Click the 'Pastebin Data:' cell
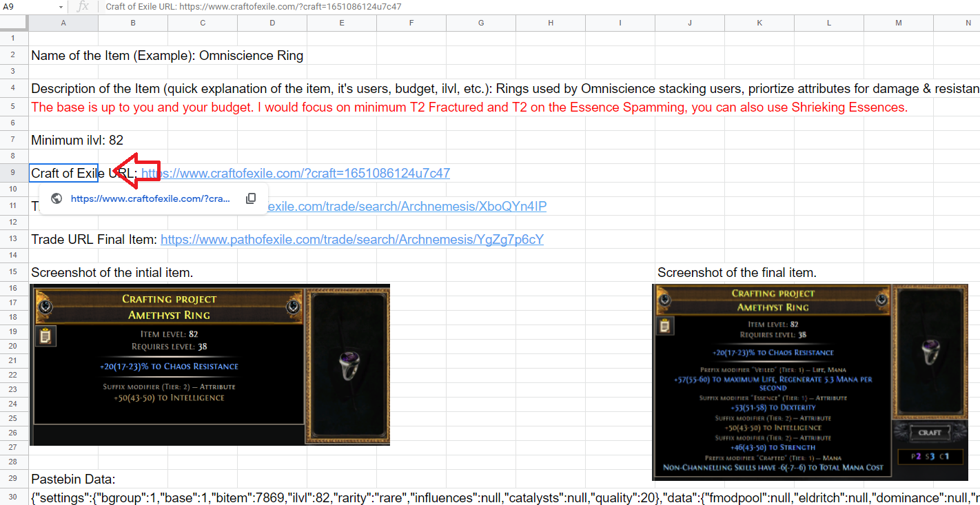The width and height of the screenshot is (980, 505). [x=73, y=479]
